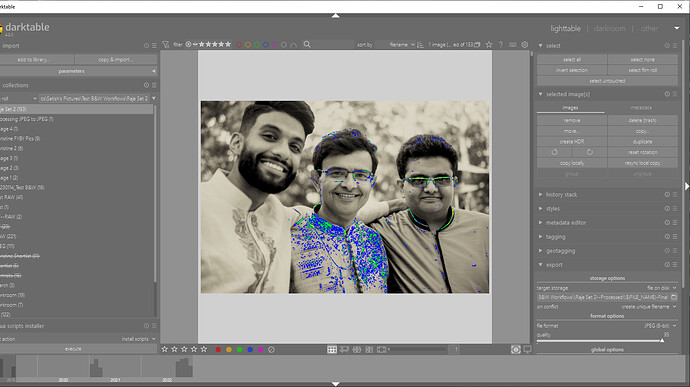Rotate selected image counterclockwise icon

pos(554,152)
